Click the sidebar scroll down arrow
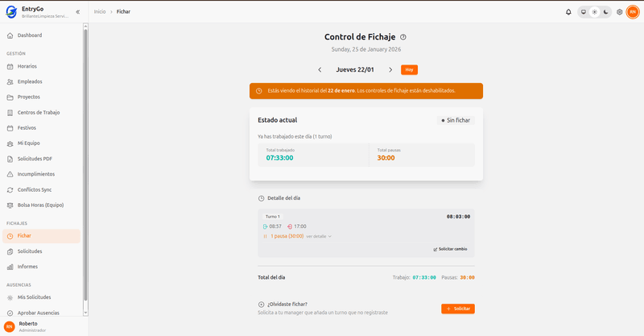Screen dimensions: 644x336 point(85,313)
